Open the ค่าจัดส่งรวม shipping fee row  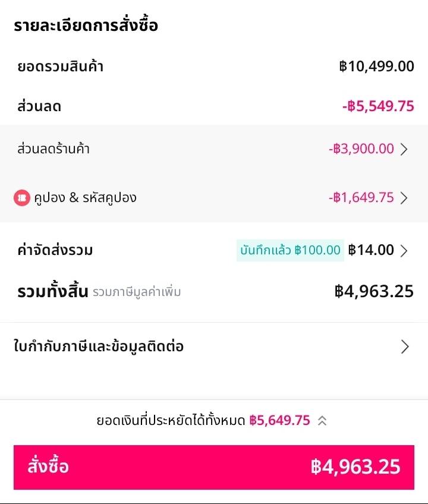click(x=55, y=250)
